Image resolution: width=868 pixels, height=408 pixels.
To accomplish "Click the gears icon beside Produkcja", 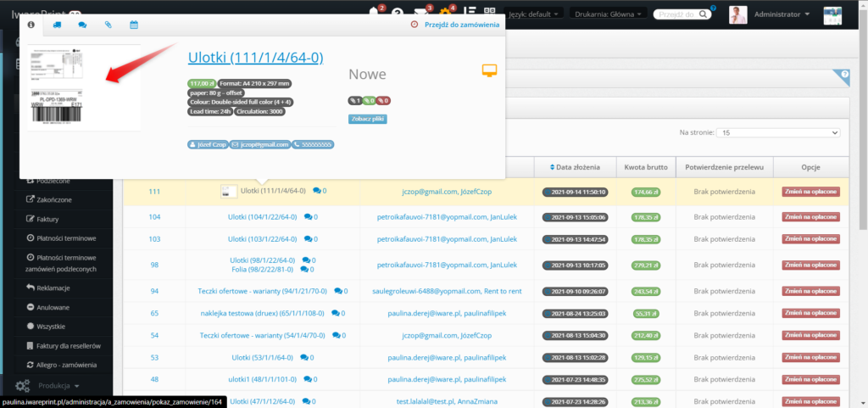I will coord(23,386).
